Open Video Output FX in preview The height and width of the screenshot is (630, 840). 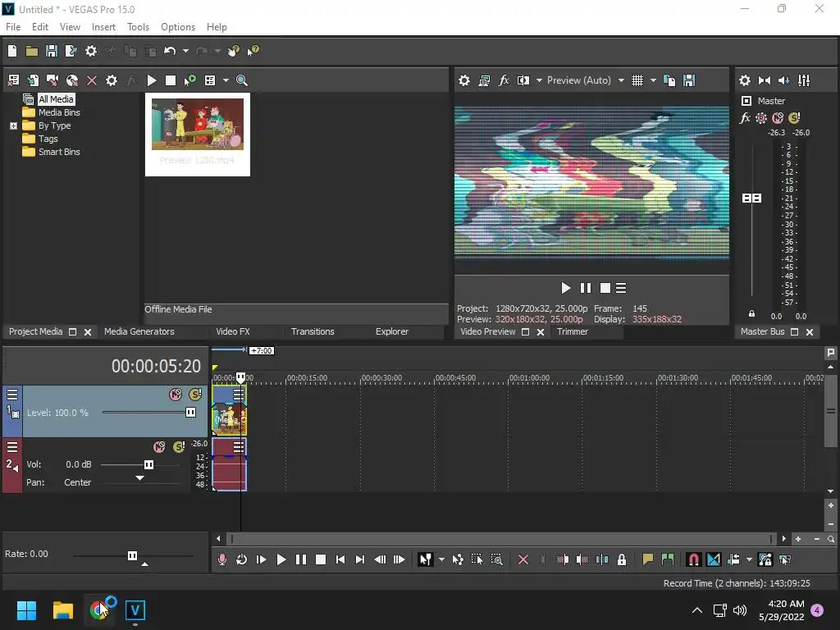point(504,80)
